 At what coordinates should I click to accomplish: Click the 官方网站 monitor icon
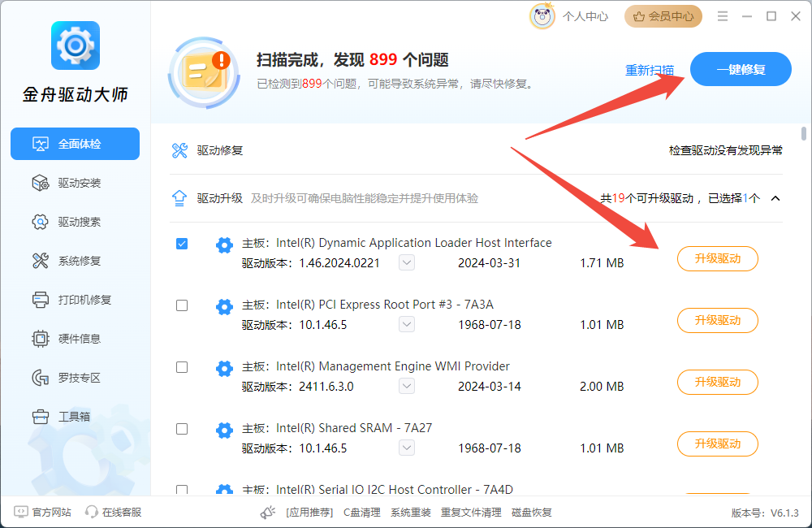pos(21,512)
